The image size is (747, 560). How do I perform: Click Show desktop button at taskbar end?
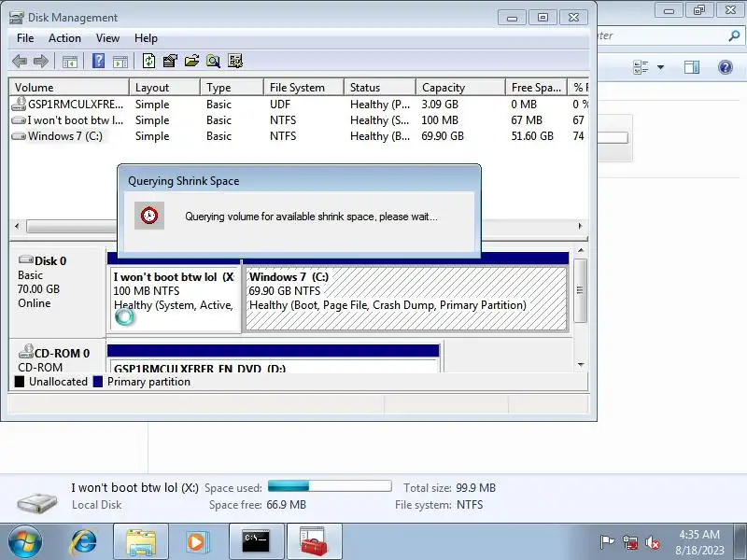click(740, 542)
